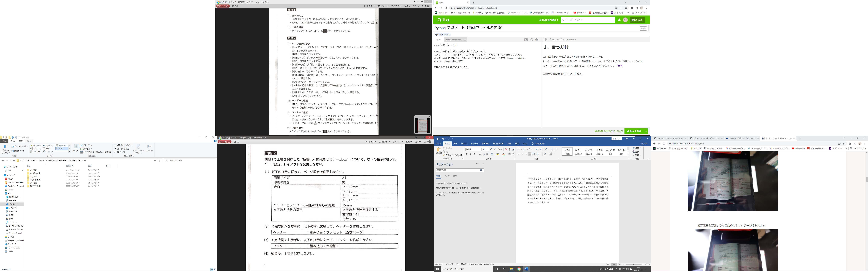
Task: Increase indent in Word paragraph group
Action: 541,149
